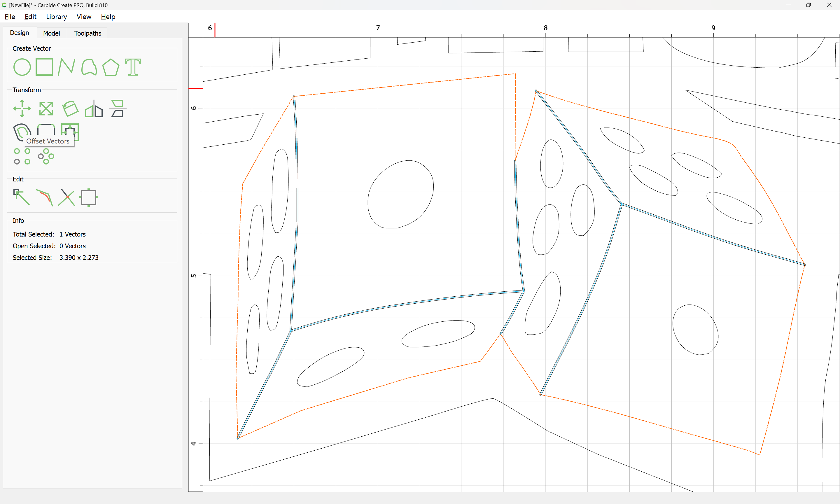Image resolution: width=840 pixels, height=504 pixels.
Task: Restore down the Carbide Create window
Action: [x=808, y=5]
